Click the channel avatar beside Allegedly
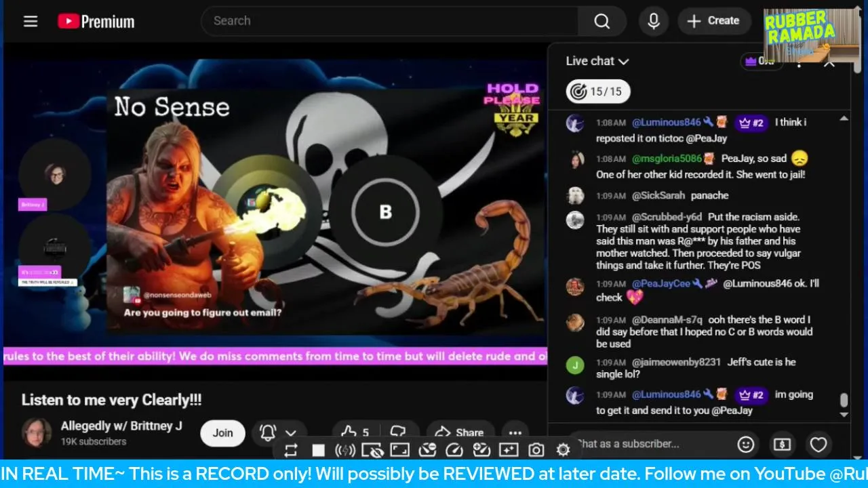 (x=37, y=432)
